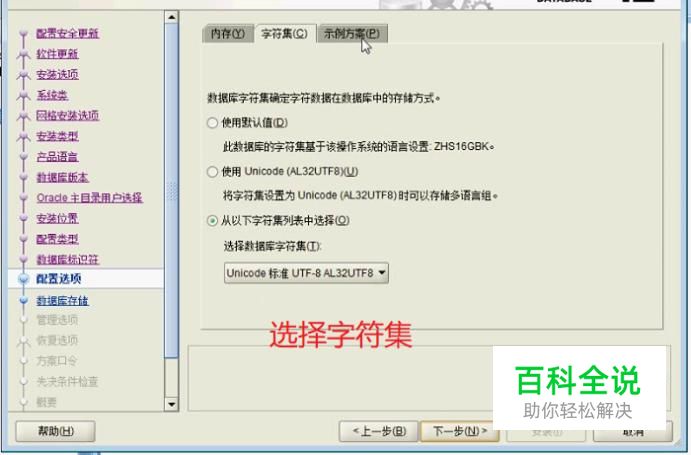691x455 pixels.
Task: Click the step marker icon beside 数据库标识符
Action: coord(23,260)
